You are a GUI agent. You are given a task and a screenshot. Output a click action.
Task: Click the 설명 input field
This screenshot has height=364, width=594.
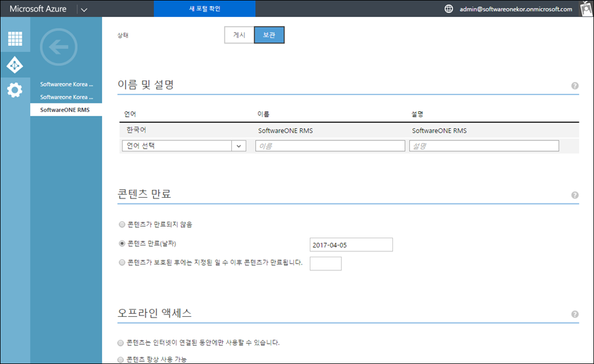484,146
